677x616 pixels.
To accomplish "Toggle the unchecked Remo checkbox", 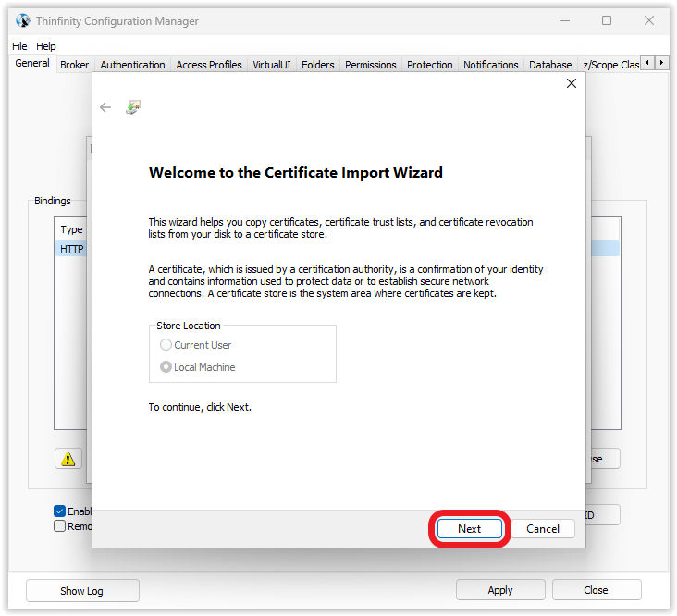I will 59,526.
